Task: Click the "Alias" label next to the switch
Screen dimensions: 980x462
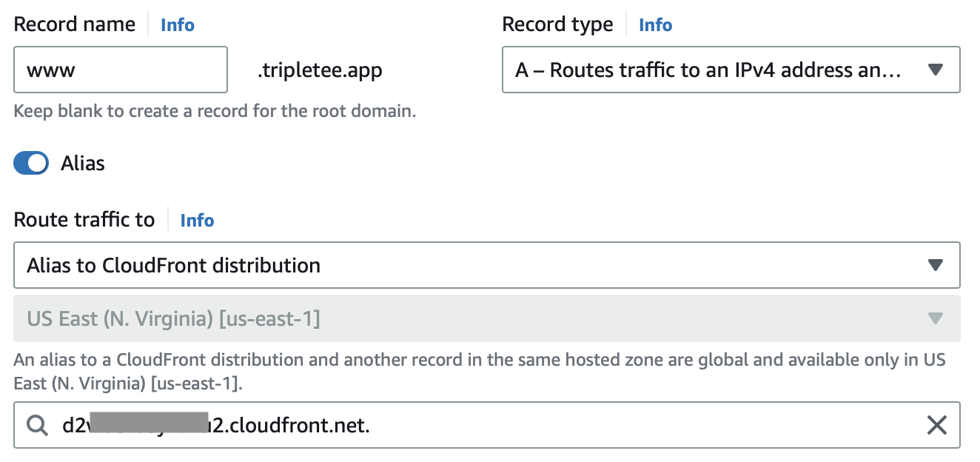Action: point(83,163)
